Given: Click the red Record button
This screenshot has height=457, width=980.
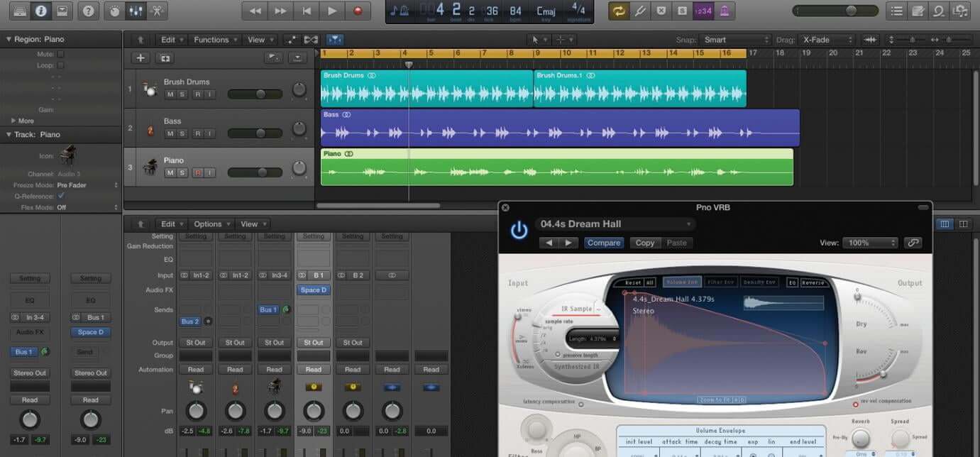Looking at the screenshot, I should click(x=358, y=11).
